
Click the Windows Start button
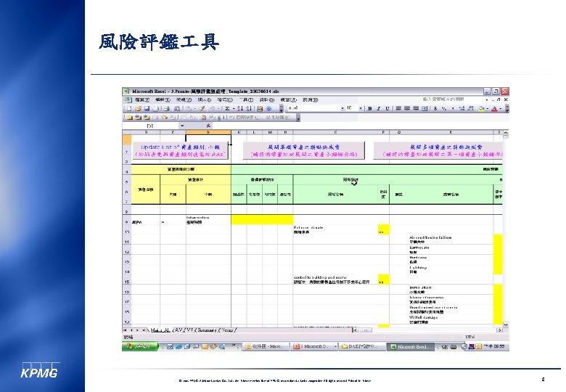(x=141, y=346)
